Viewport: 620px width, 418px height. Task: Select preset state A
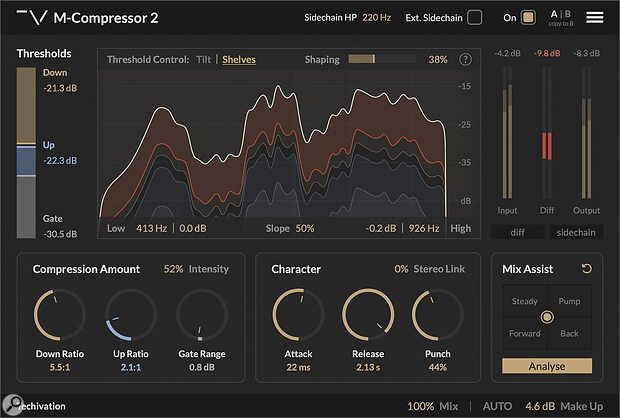point(554,14)
